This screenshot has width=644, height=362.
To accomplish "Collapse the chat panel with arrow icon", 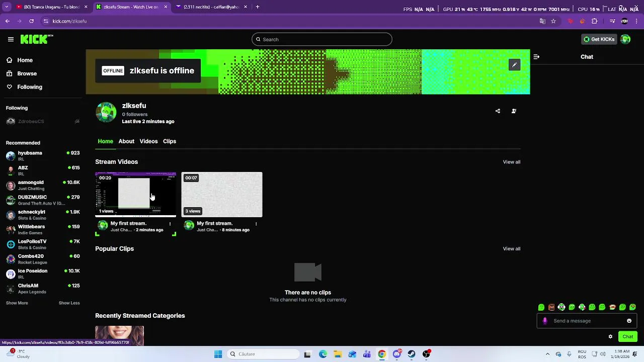I will point(536,57).
